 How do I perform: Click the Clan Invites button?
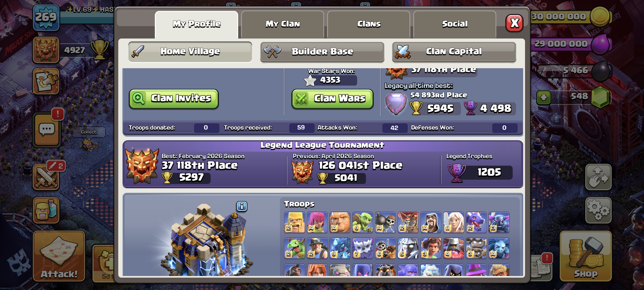pyautogui.click(x=174, y=99)
